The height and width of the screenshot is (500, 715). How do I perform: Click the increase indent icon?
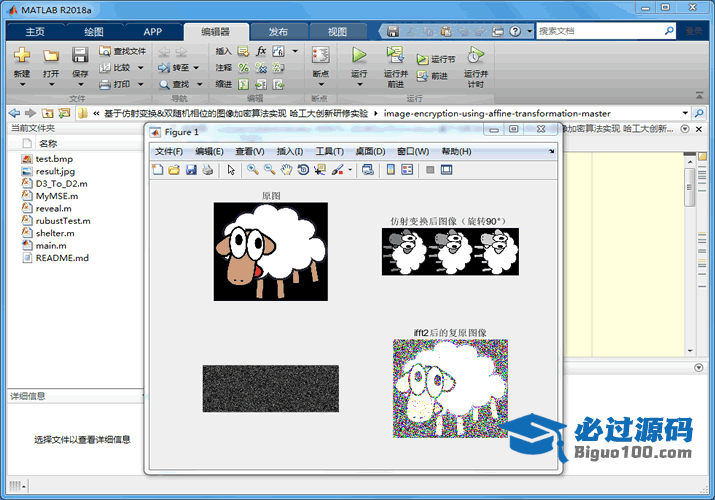pos(261,84)
